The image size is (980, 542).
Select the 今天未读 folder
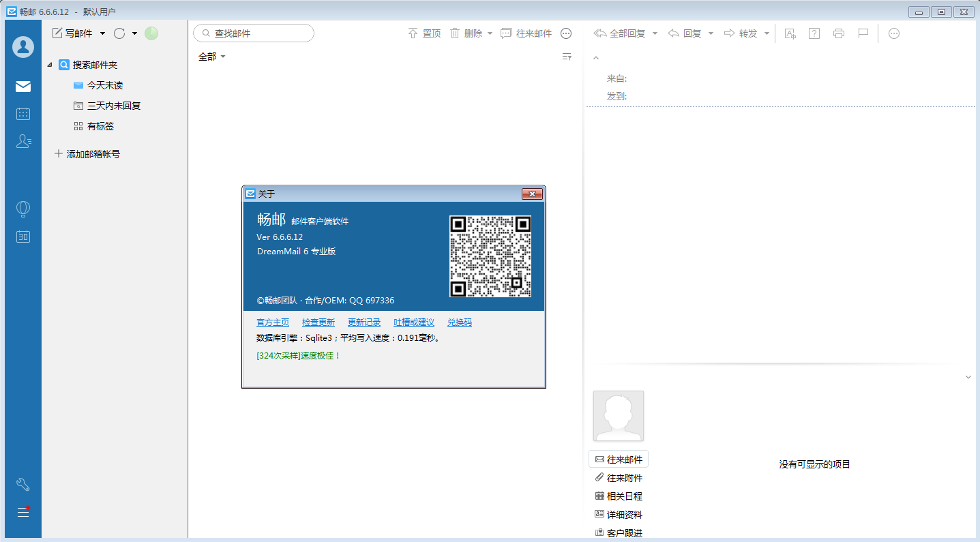[x=104, y=85]
